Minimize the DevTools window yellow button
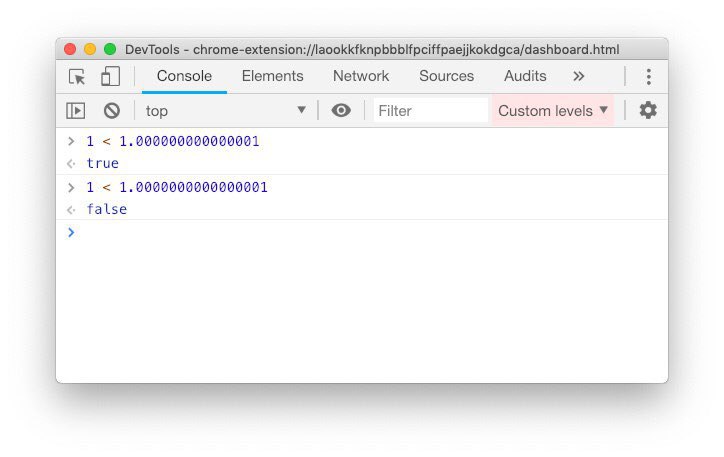The image size is (724, 457). click(90, 49)
